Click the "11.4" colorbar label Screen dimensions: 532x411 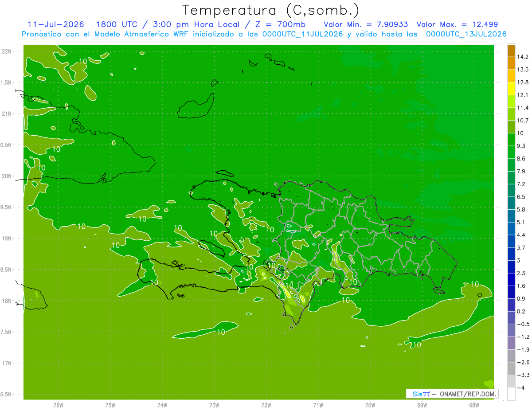click(524, 108)
